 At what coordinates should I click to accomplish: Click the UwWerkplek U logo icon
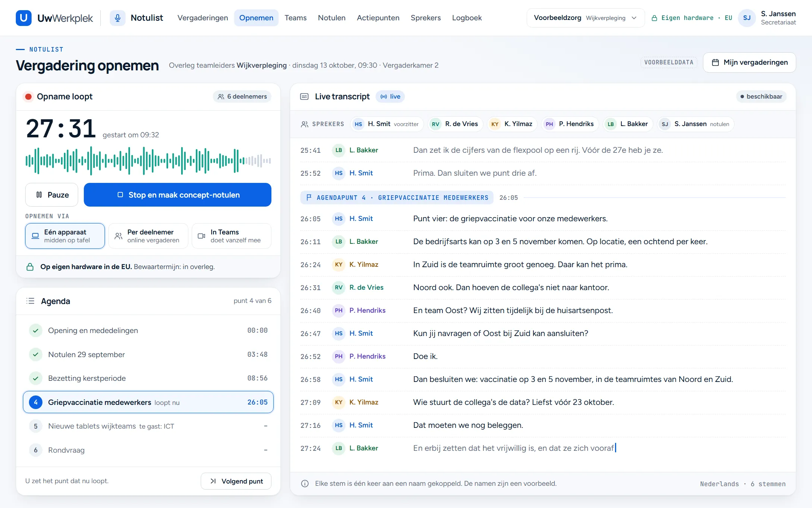tap(24, 18)
